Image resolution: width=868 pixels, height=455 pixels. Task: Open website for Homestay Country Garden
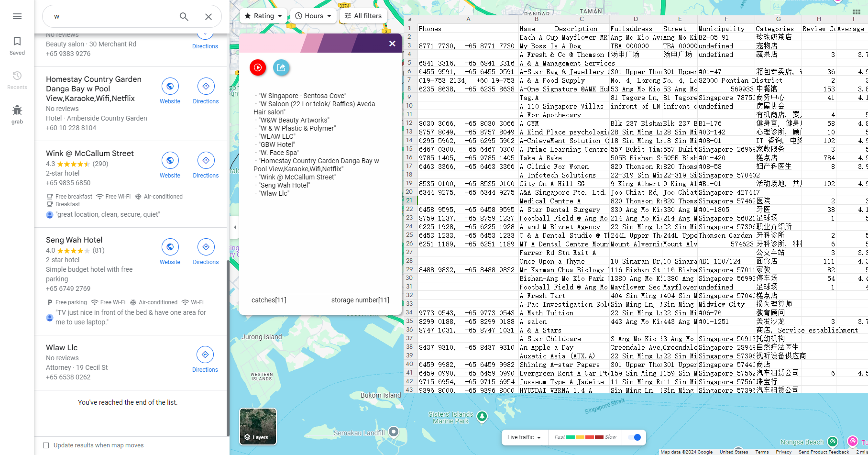[x=170, y=91]
